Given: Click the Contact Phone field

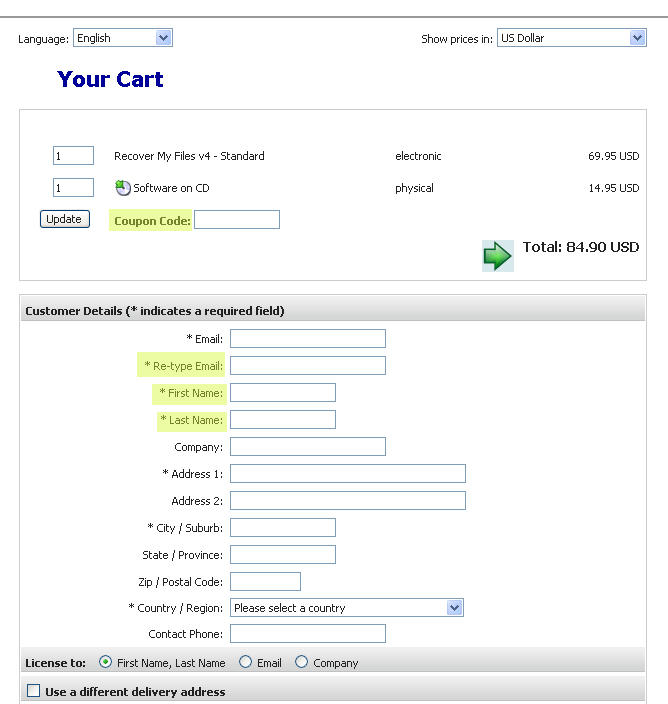Looking at the screenshot, I should [308, 634].
